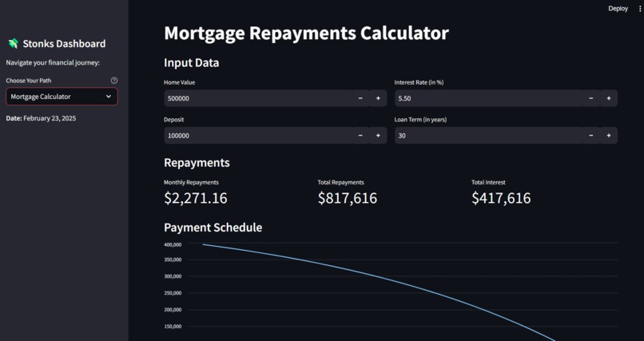Increase Home Value with plus button

point(378,98)
